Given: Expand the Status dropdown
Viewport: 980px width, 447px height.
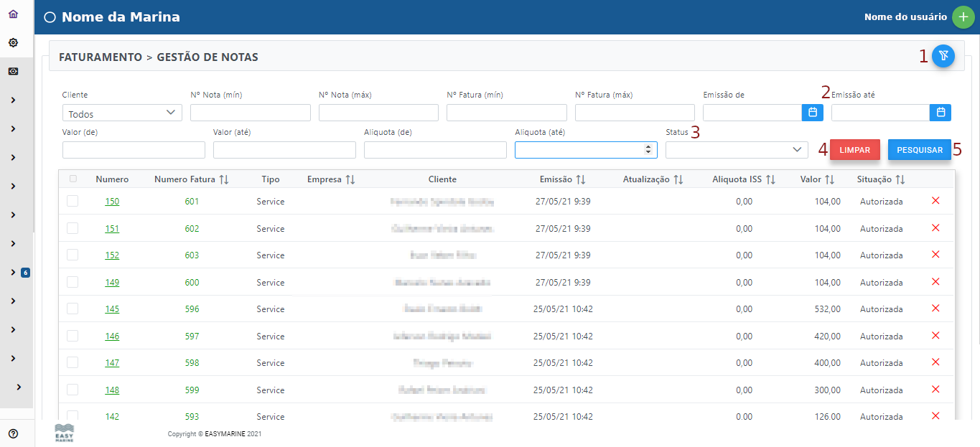Looking at the screenshot, I should [737, 149].
